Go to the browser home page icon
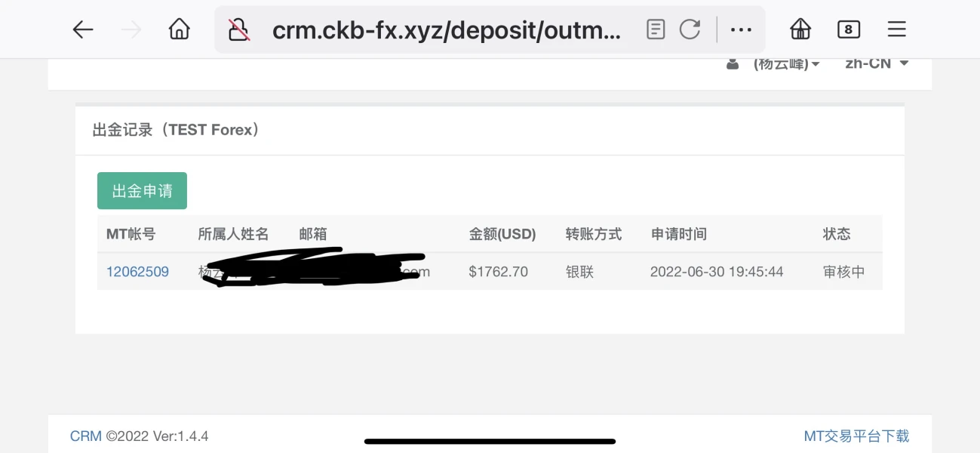The height and width of the screenshot is (453, 980). 180,29
